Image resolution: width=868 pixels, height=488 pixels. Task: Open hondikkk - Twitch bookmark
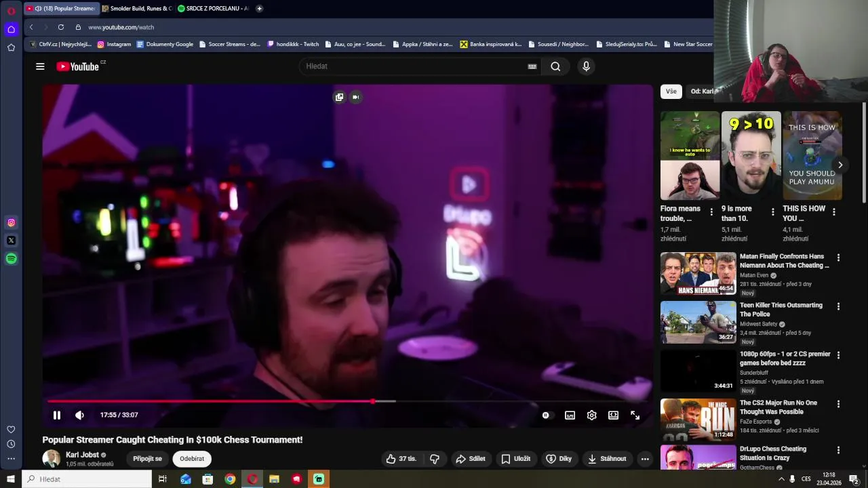click(x=293, y=44)
